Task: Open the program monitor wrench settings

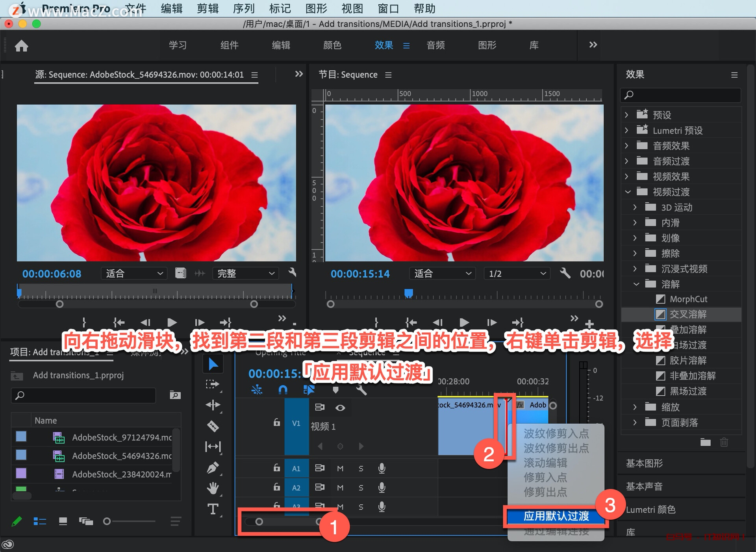Action: click(x=565, y=273)
